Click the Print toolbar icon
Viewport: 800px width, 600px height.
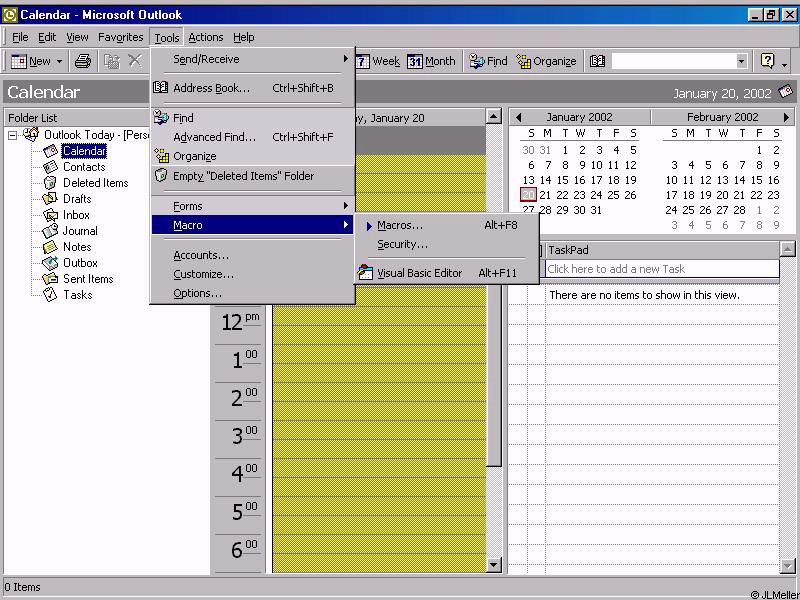(x=83, y=61)
